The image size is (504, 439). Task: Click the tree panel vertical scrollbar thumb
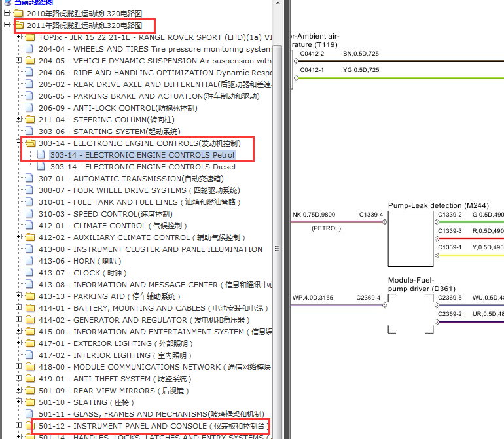click(x=278, y=249)
